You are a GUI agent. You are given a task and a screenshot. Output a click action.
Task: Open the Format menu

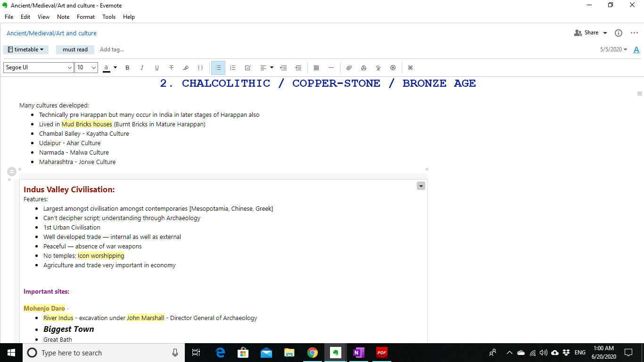click(x=86, y=17)
